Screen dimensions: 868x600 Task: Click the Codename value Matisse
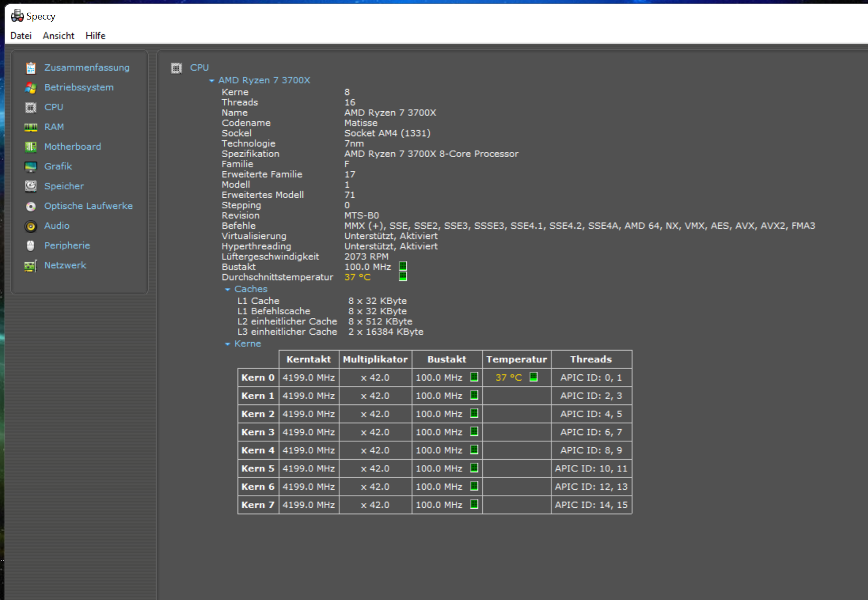361,123
